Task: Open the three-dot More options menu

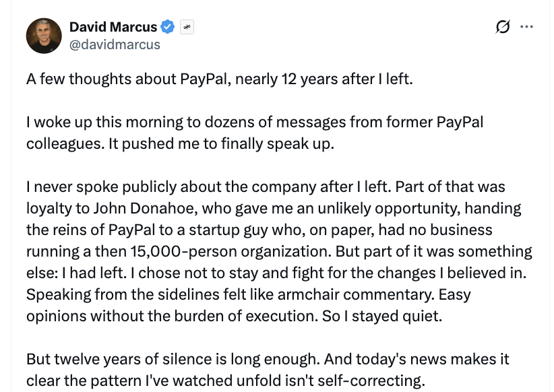Action: click(527, 27)
